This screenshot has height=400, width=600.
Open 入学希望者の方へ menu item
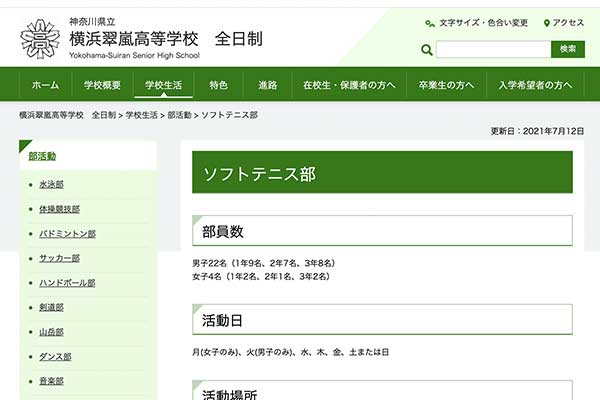(541, 85)
